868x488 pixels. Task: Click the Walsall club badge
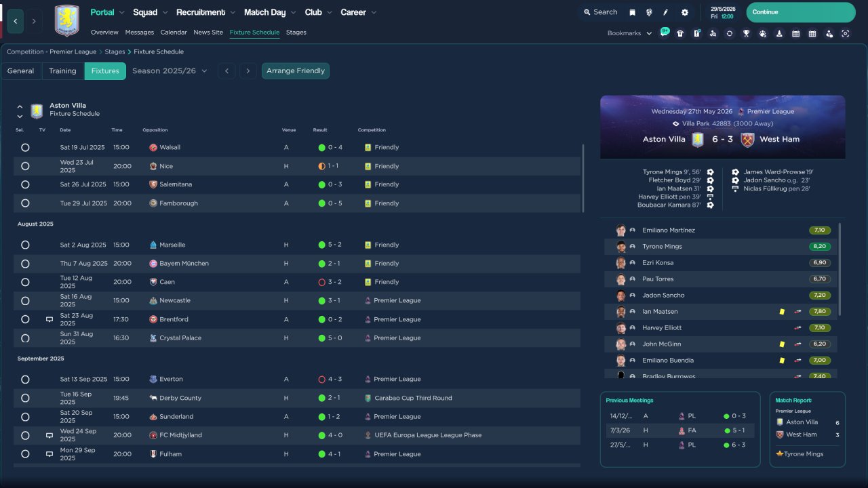tap(153, 147)
